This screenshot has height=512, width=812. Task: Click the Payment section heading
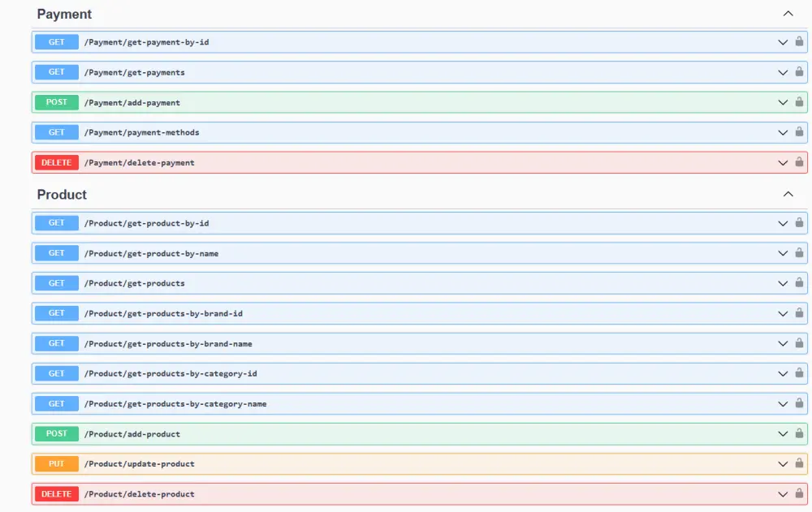(64, 14)
